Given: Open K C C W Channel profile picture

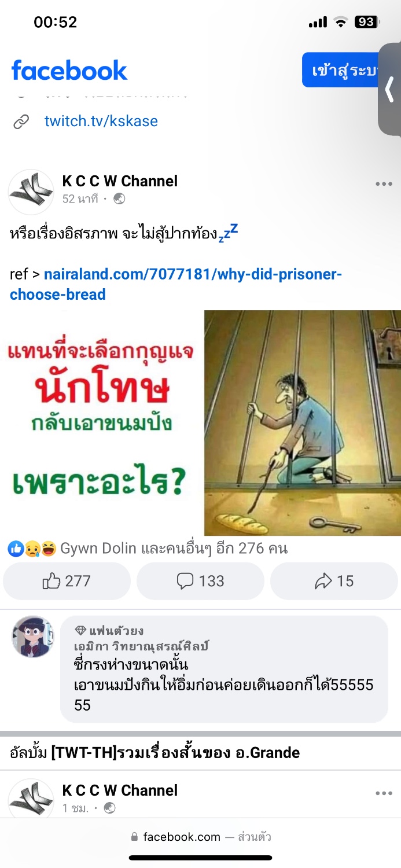Looking at the screenshot, I should (31, 192).
